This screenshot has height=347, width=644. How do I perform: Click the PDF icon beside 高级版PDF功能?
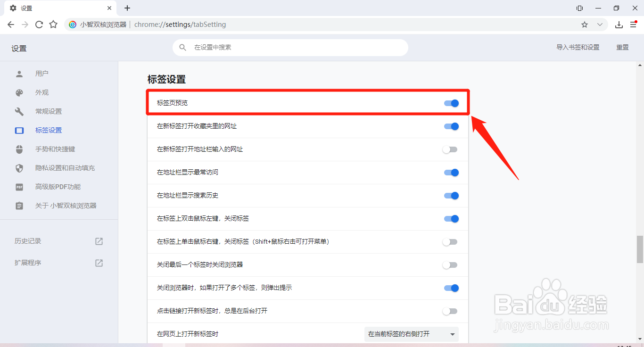(x=19, y=187)
